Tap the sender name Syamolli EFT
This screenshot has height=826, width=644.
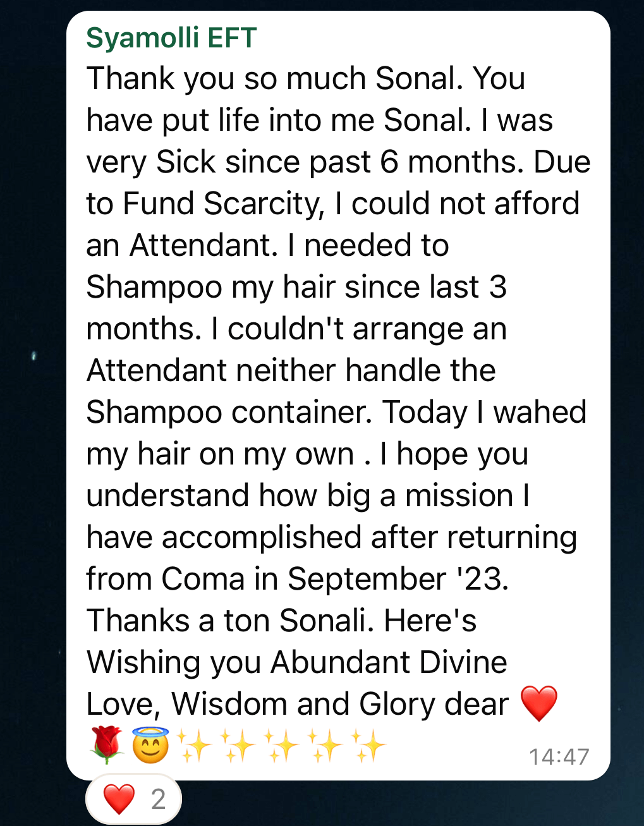171,38
